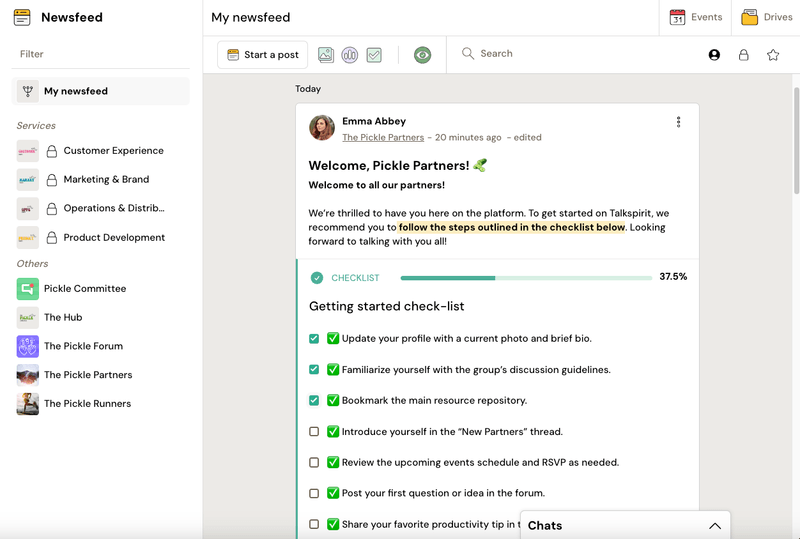The image size is (800, 539).
Task: Open the Events calendar
Action: (696, 17)
